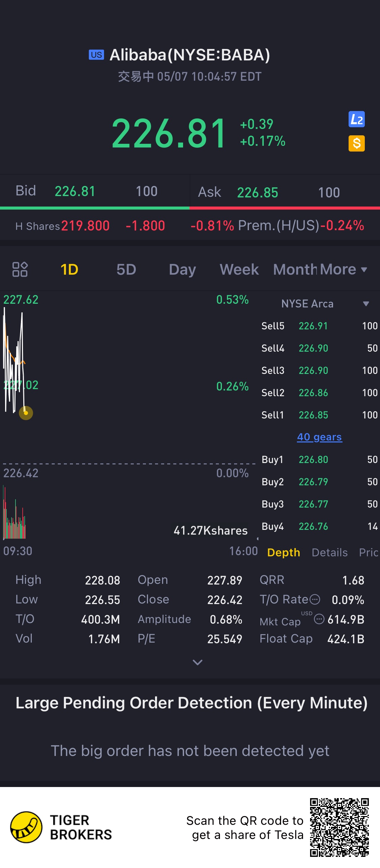Tap the Prem.(H/US) -0.24% value

coord(342,225)
